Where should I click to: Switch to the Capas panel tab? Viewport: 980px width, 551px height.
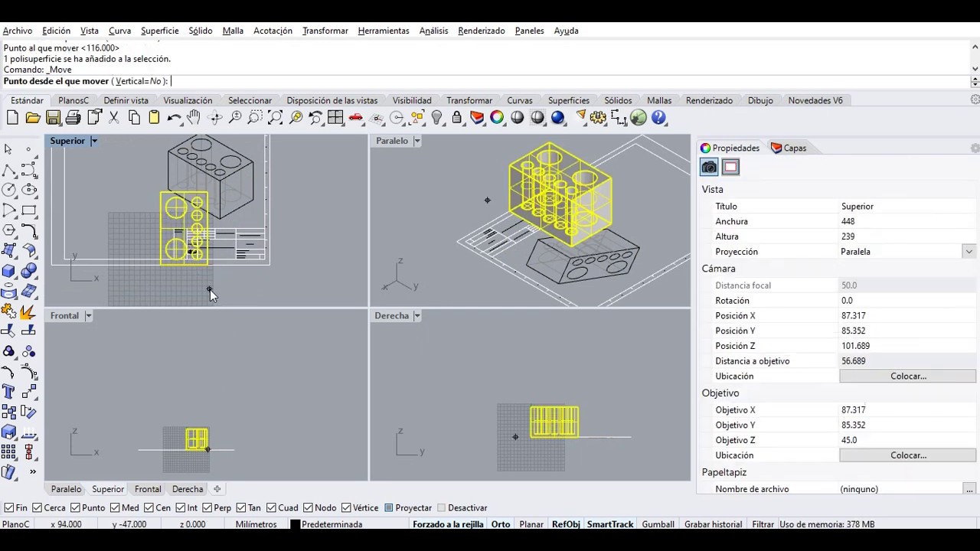pyautogui.click(x=789, y=148)
